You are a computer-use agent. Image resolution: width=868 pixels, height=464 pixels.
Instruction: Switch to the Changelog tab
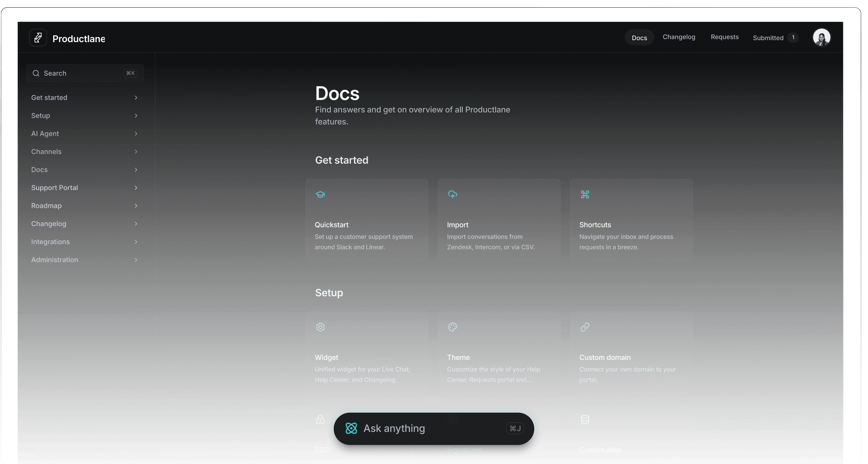click(679, 37)
